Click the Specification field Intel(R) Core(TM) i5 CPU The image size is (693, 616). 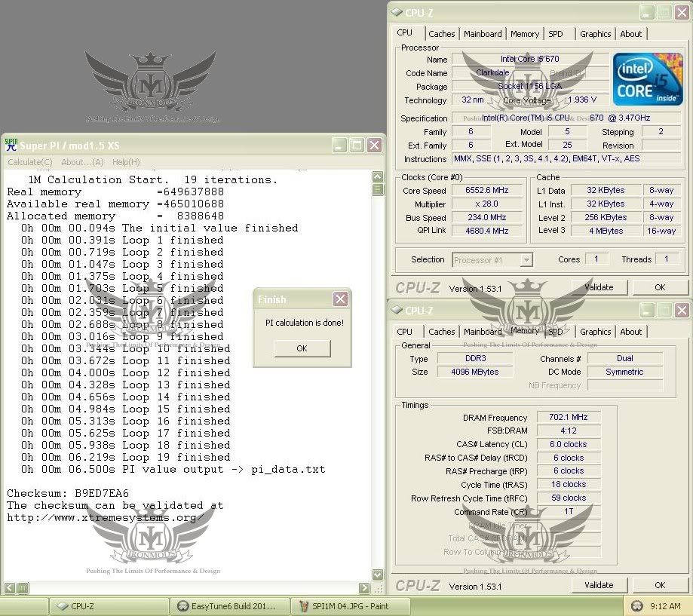(566, 118)
